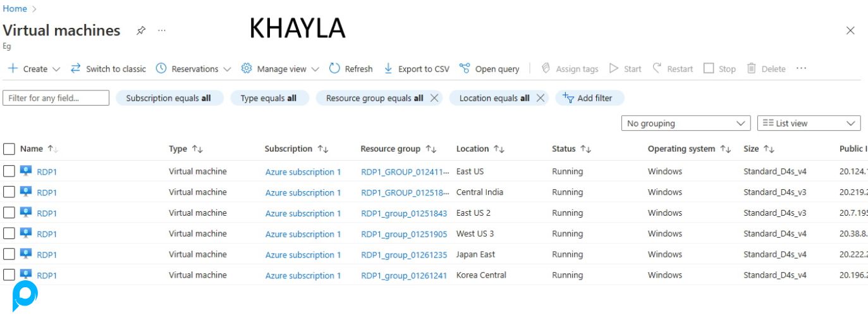Select the Korea Central VM checkbox
Viewport: 868px width, 322px height.
pos(9,275)
